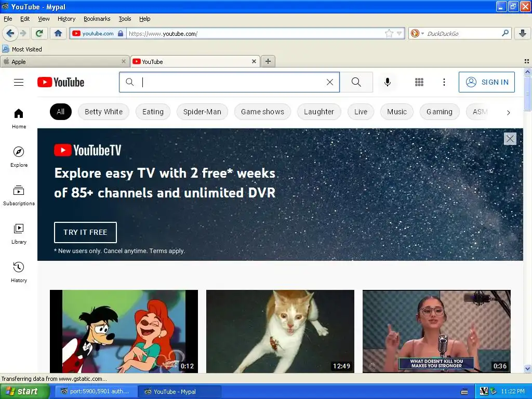This screenshot has height=399, width=532.
Task: Bookmark this page with the star icon
Action: [389, 33]
